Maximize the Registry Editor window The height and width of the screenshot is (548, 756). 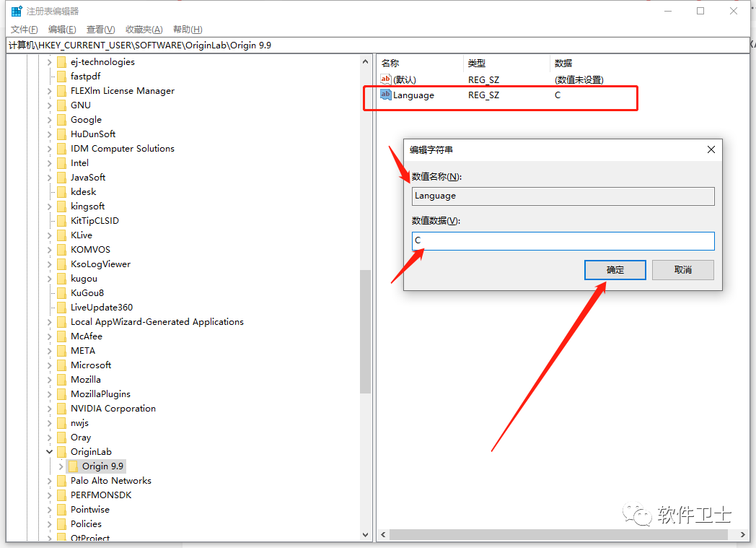pos(700,11)
